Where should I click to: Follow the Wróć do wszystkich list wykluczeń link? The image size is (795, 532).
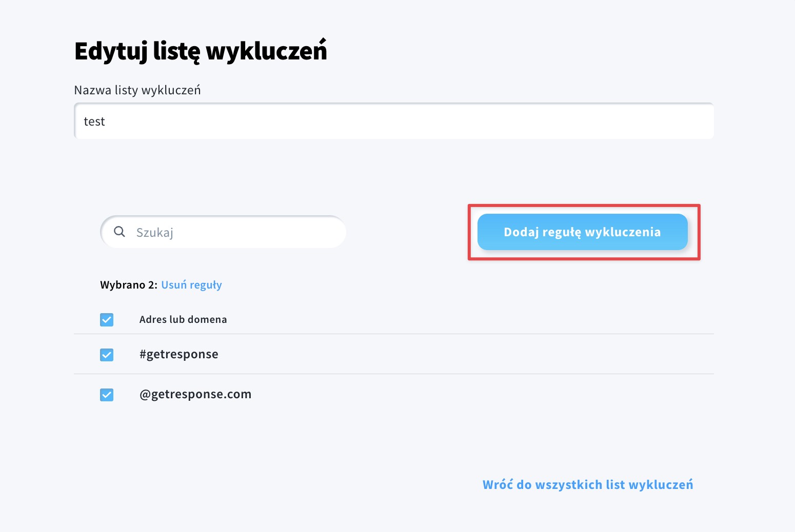pos(588,484)
